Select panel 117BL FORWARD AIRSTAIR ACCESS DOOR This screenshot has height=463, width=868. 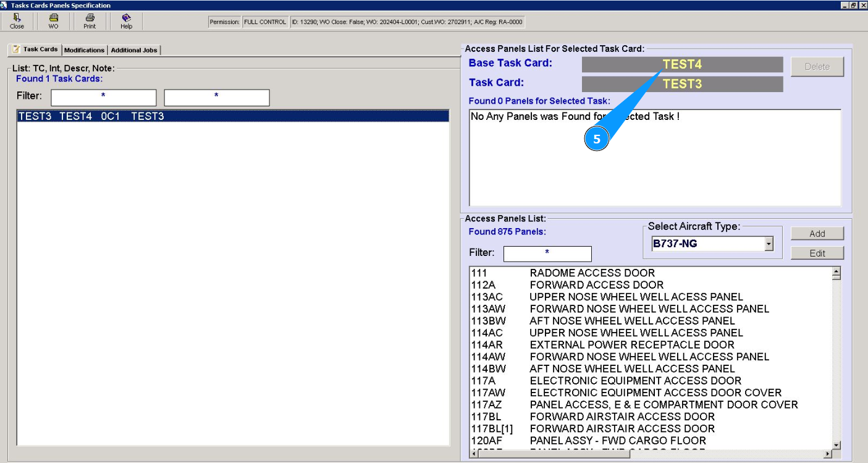[x=651, y=417]
